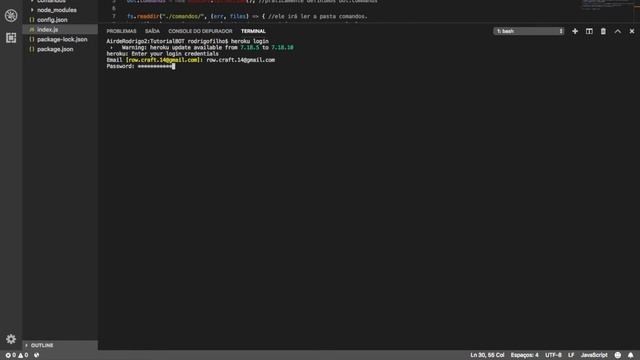640x360 pixels.
Task: Open package.json in the explorer
Action: click(x=55, y=49)
